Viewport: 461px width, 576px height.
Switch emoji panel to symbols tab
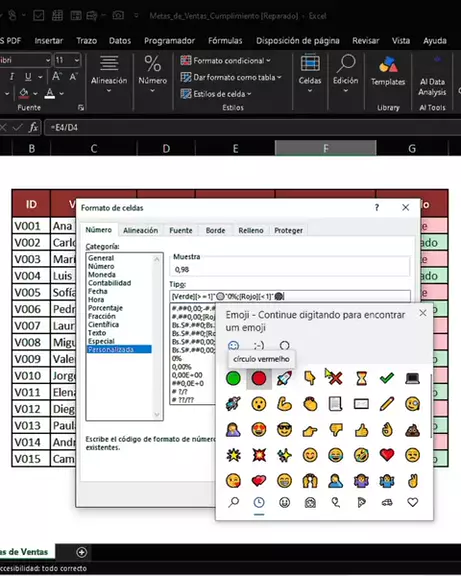point(284,346)
